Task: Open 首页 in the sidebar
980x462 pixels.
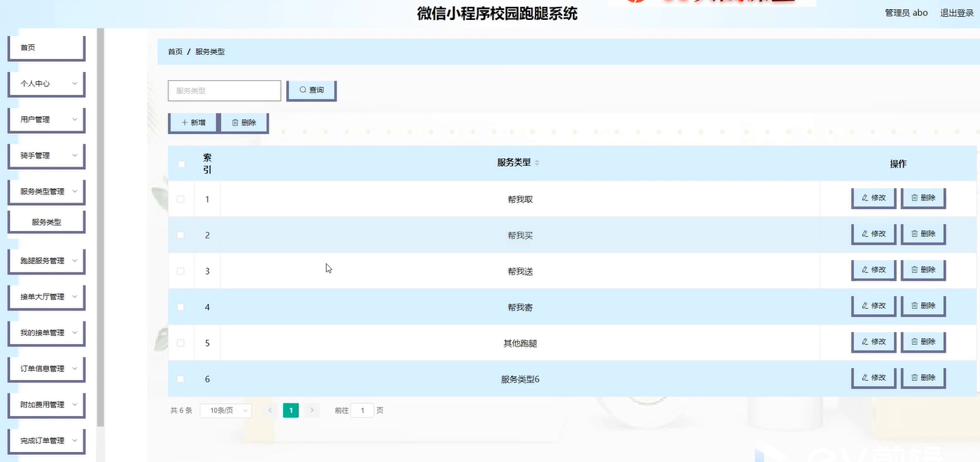Action: click(46, 47)
